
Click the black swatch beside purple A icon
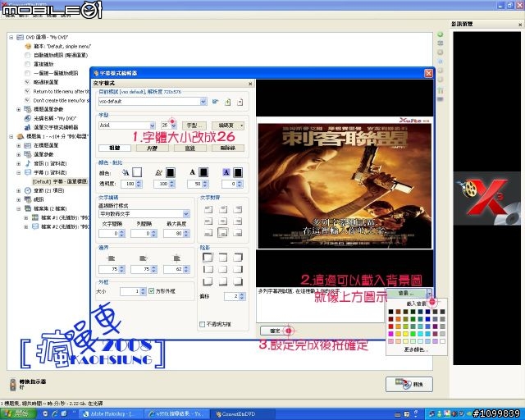[x=238, y=172]
